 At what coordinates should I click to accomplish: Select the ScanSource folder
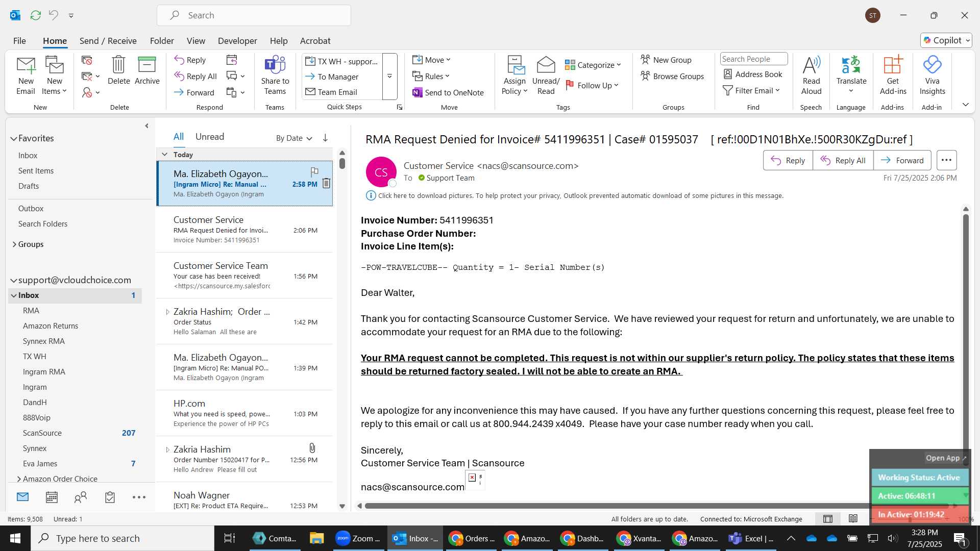pyautogui.click(x=76, y=433)
